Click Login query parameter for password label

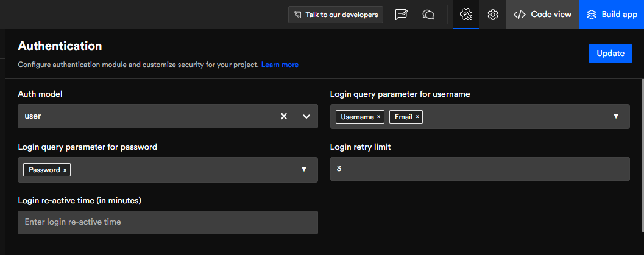pos(88,147)
